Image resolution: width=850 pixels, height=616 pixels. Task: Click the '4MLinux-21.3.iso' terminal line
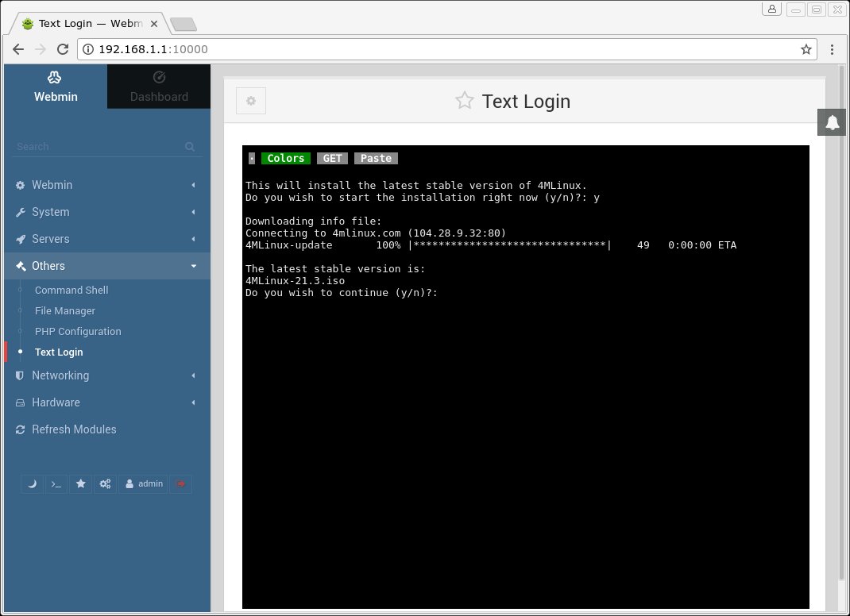click(295, 281)
